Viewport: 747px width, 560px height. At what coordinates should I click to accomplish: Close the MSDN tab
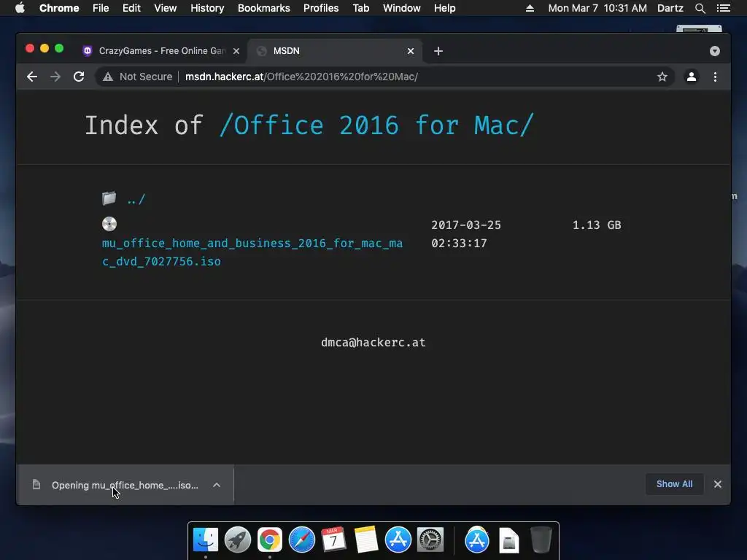[411, 51]
